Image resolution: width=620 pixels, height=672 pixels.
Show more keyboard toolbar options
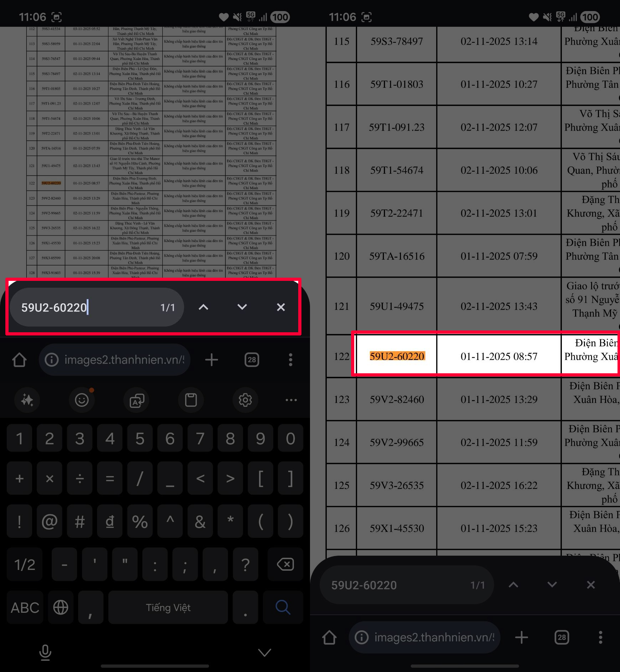tap(291, 400)
